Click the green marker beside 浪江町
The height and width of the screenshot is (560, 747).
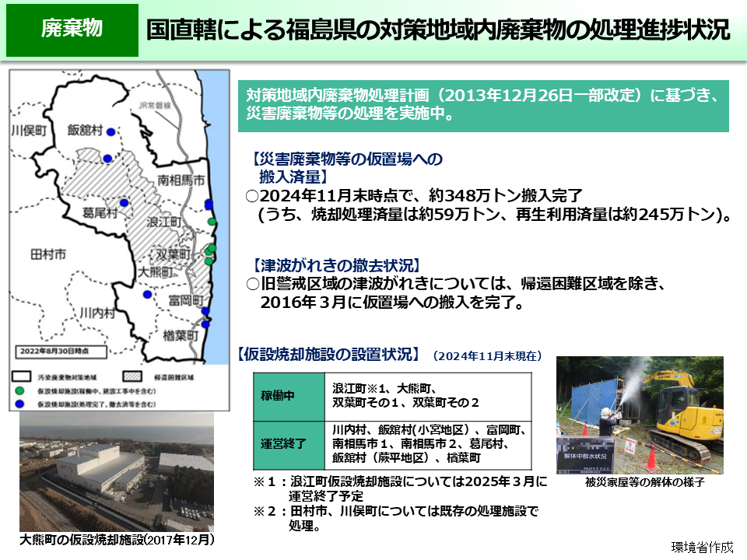coord(212,222)
